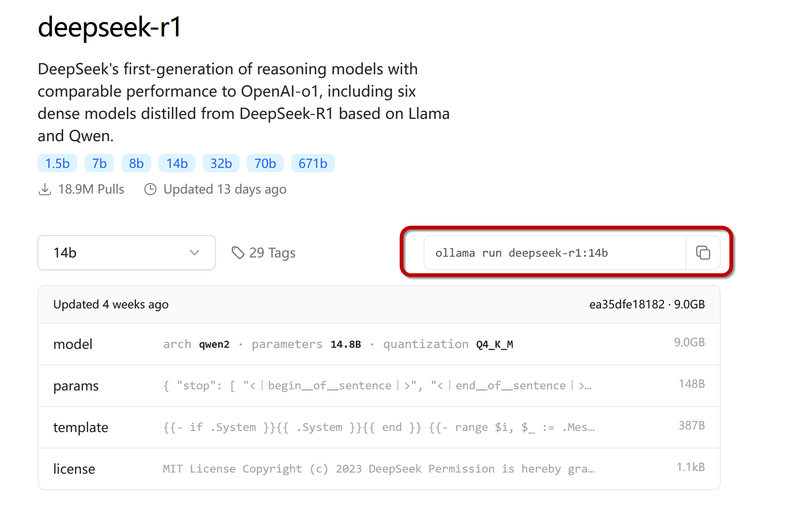The height and width of the screenshot is (522, 812).
Task: Select the 1.5b size tag
Action: [57, 163]
